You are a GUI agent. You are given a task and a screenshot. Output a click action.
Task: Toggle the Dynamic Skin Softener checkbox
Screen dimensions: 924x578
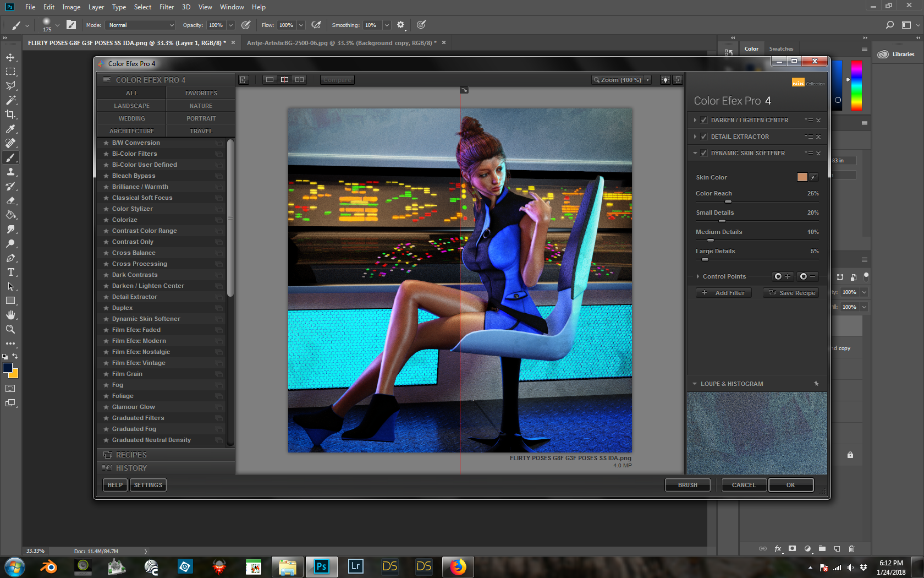click(x=703, y=153)
